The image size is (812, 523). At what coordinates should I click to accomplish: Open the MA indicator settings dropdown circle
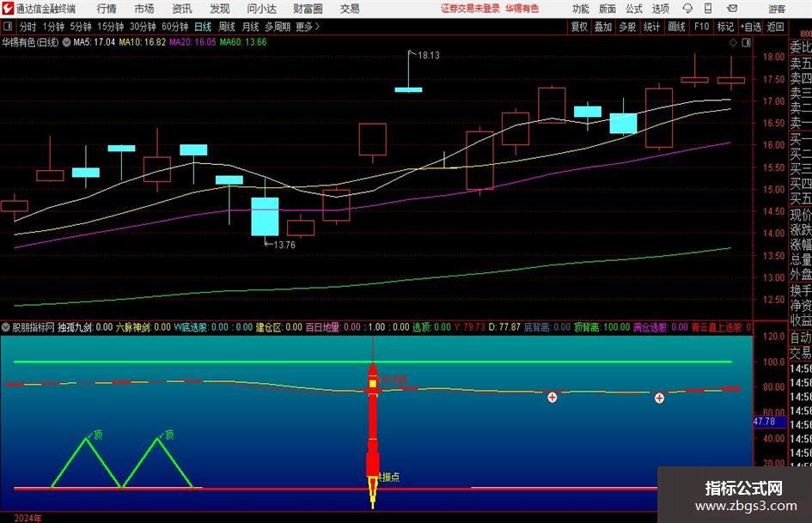66,42
